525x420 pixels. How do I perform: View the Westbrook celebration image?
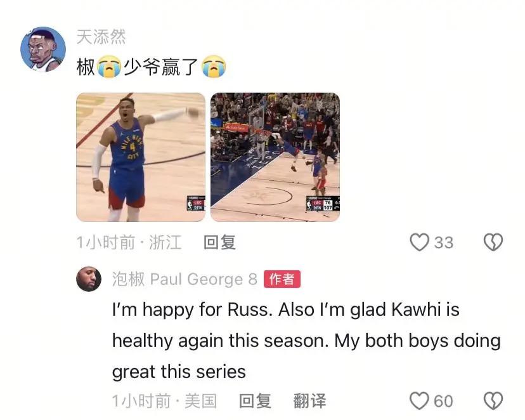(x=141, y=157)
